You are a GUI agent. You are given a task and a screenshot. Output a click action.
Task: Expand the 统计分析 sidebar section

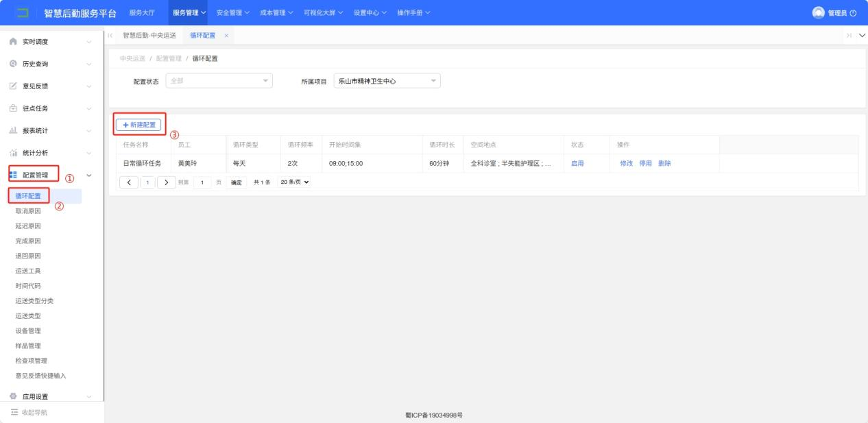coord(88,153)
